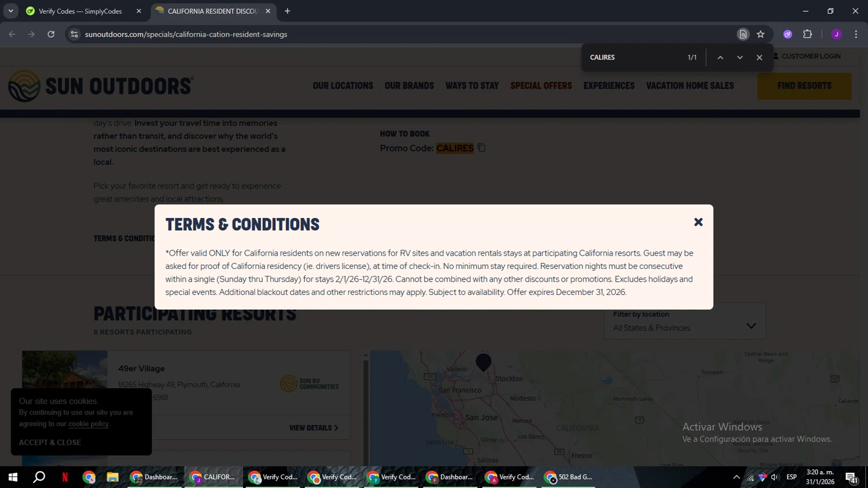Open the 49er Village resort title
The image size is (868, 488).
tap(142, 368)
